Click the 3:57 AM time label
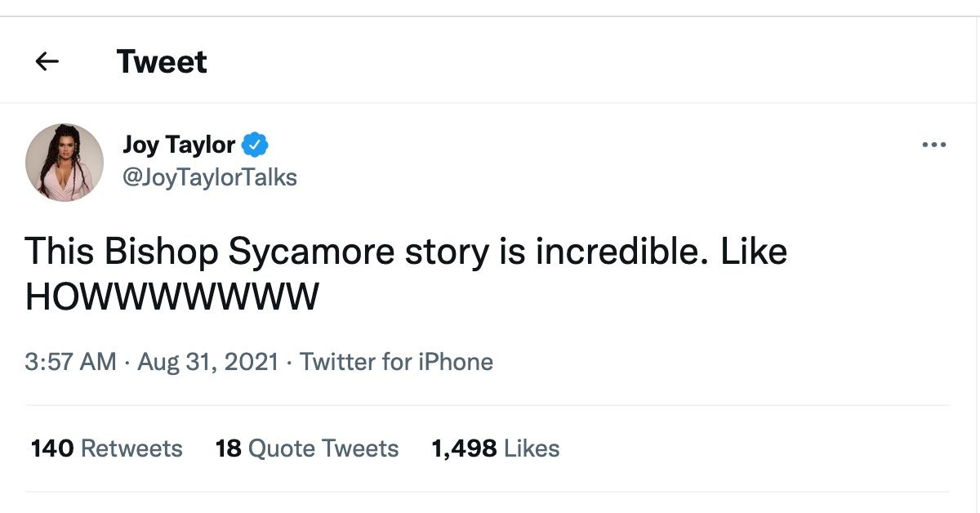Screen dimensions: 980x513 [72, 362]
